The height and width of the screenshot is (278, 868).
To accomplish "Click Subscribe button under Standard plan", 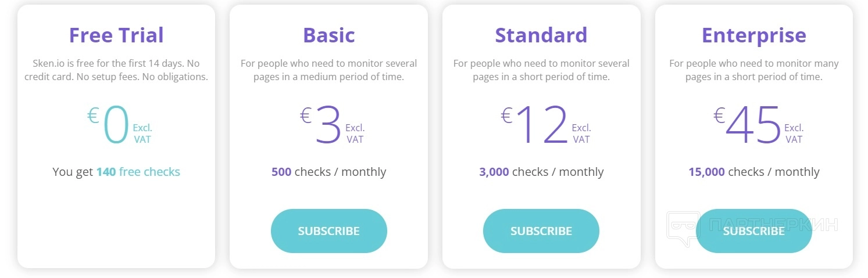I will pyautogui.click(x=541, y=231).
